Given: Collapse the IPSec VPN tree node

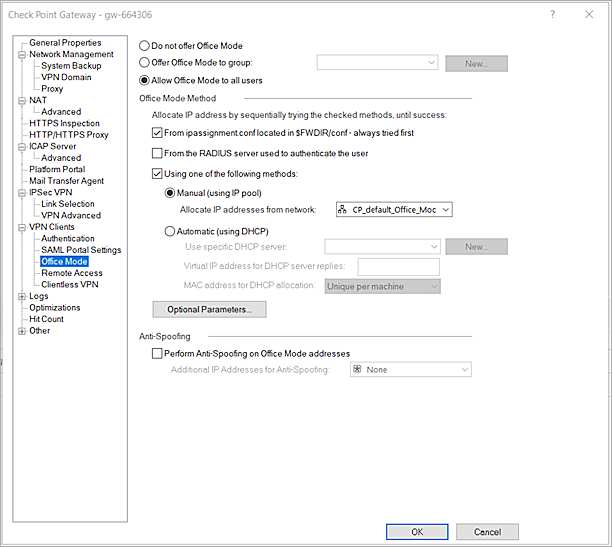Looking at the screenshot, I should click(x=22, y=193).
